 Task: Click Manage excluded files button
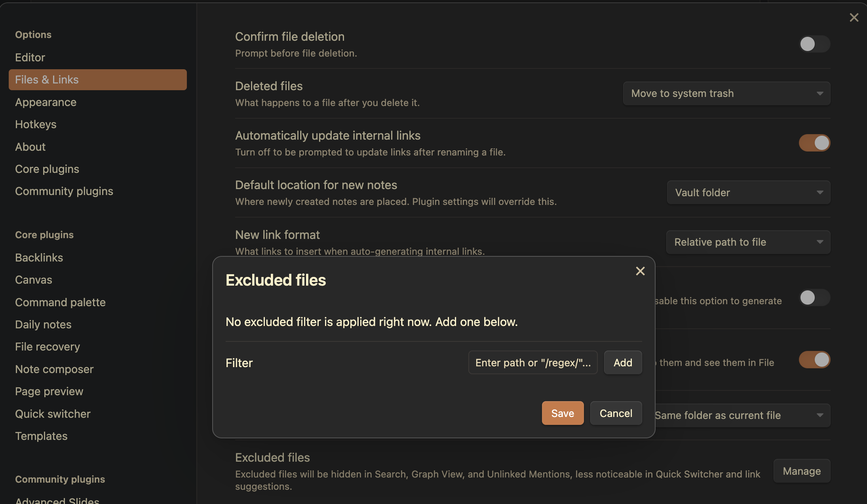801,471
